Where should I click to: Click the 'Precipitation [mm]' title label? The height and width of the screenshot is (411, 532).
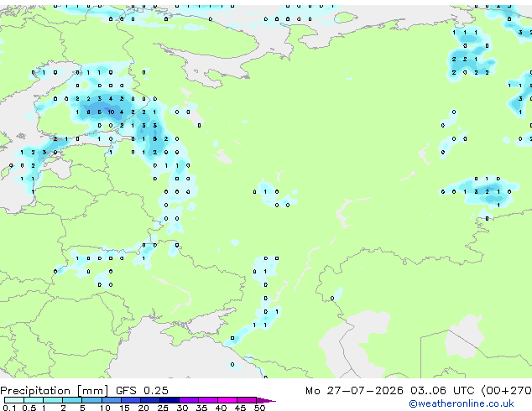click(x=55, y=391)
